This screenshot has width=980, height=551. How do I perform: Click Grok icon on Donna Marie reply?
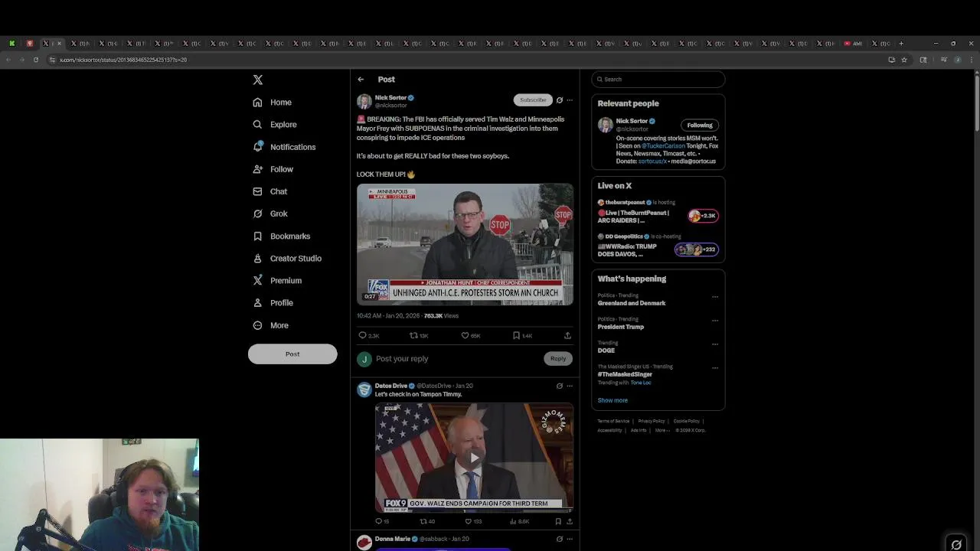(560, 540)
